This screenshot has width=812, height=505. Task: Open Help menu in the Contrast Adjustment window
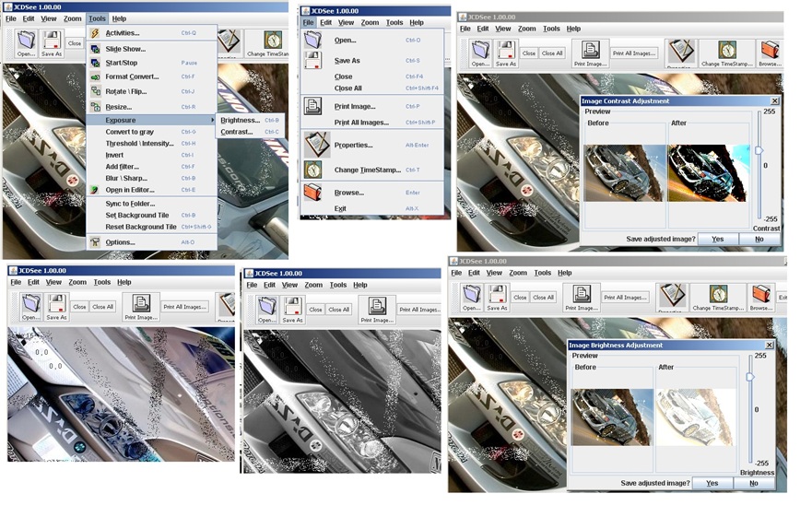573,29
